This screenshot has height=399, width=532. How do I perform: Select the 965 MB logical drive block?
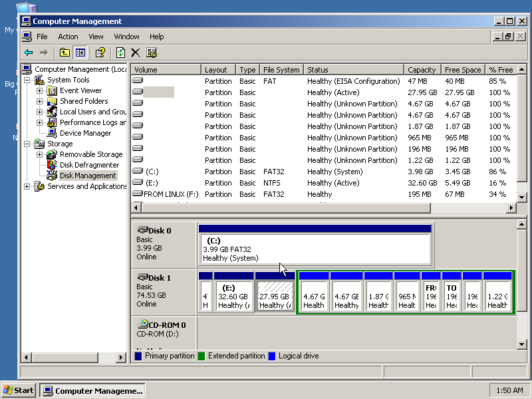(x=407, y=295)
